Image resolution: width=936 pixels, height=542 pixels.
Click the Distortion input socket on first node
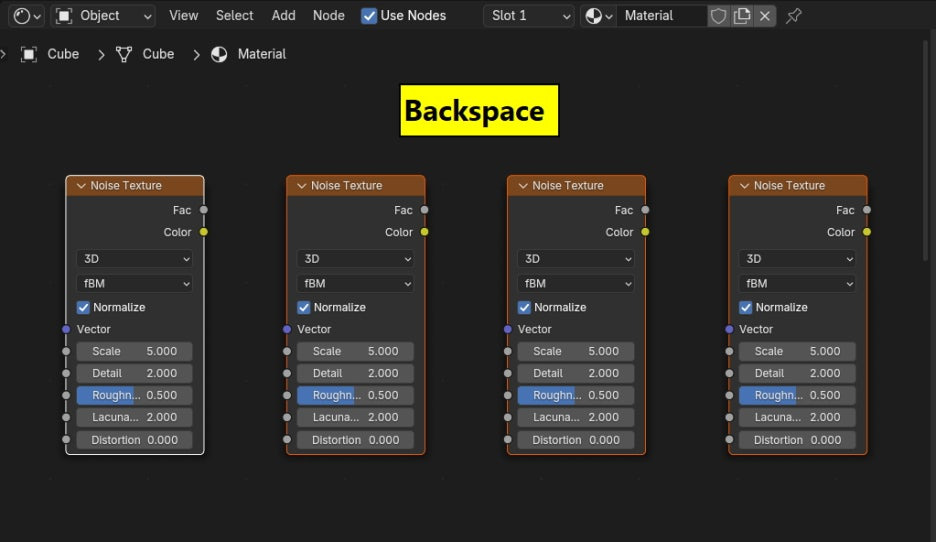coord(66,439)
